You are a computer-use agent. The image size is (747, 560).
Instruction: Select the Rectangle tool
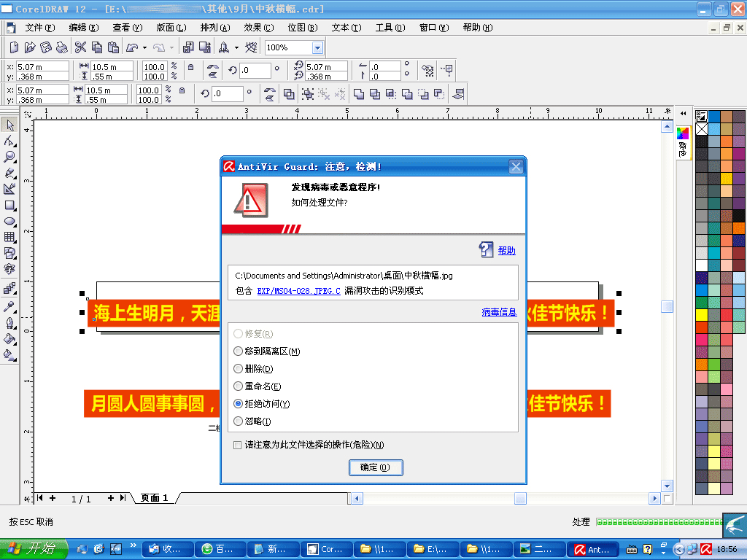(9, 205)
